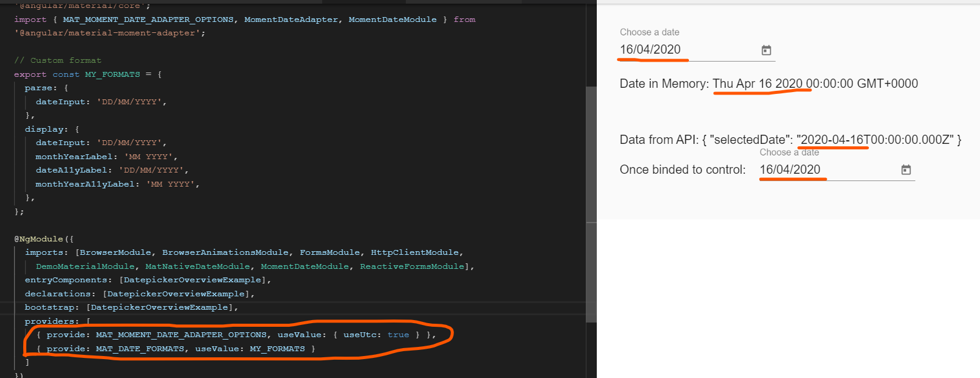Open calendar picker for top date field
This screenshot has height=378, width=980.
[766, 50]
